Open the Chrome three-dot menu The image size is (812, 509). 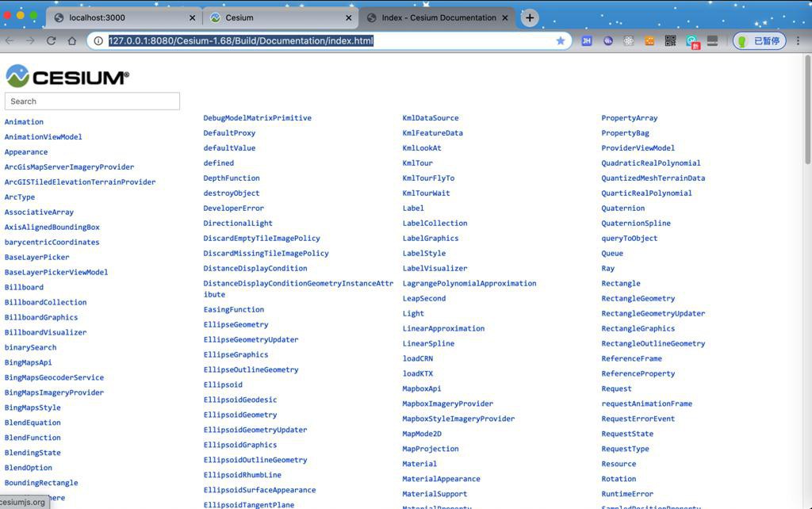point(798,41)
